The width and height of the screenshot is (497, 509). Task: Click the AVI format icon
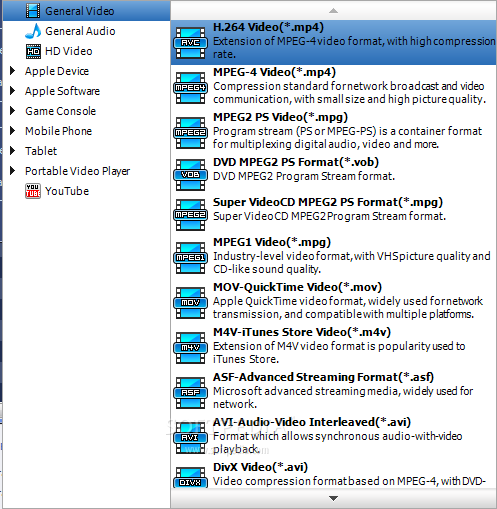click(190, 438)
